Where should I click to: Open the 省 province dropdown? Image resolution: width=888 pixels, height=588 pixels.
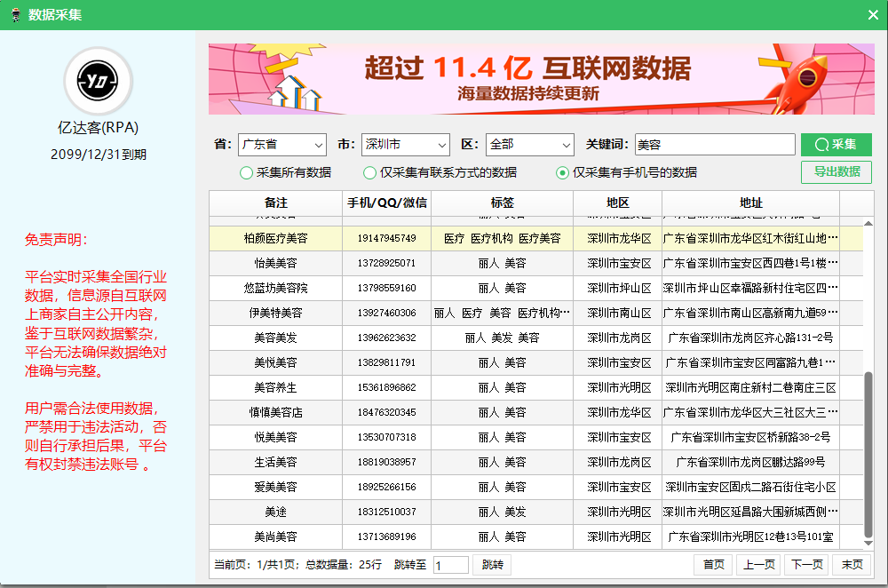282,145
